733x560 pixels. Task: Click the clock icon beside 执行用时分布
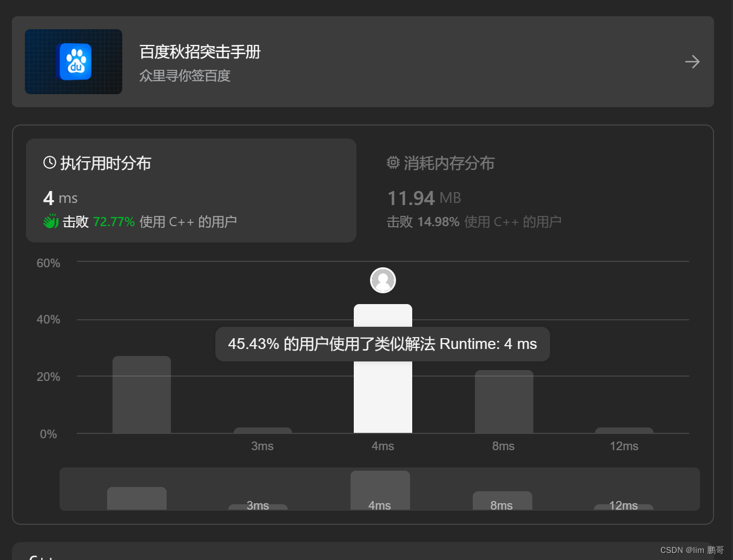(x=50, y=163)
